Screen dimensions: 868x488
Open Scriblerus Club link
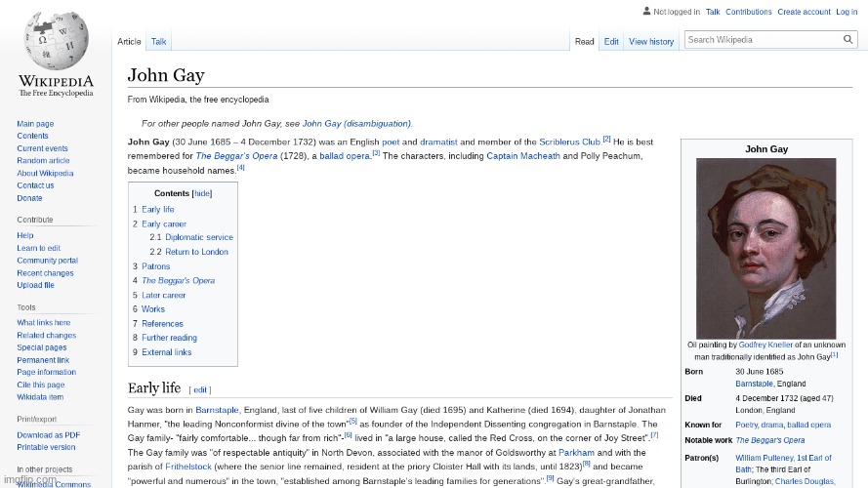(569, 142)
